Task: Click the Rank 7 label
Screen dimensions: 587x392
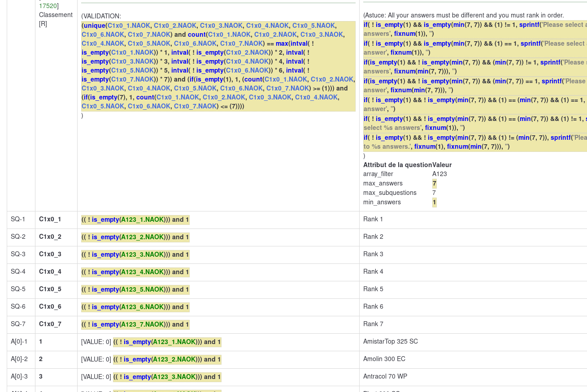Action: [x=373, y=324]
